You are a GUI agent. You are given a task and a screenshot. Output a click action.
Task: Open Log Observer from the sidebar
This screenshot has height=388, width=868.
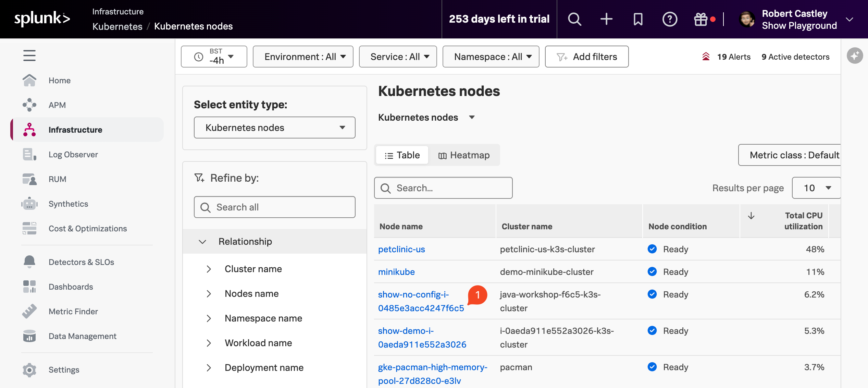[x=73, y=154]
